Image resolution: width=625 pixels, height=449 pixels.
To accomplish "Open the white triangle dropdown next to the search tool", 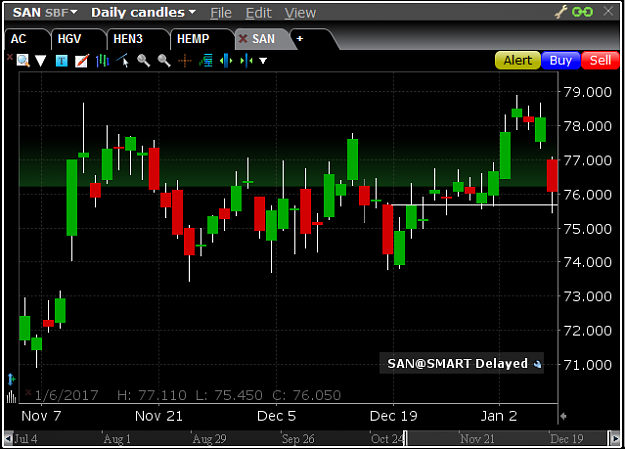I will click(41, 61).
